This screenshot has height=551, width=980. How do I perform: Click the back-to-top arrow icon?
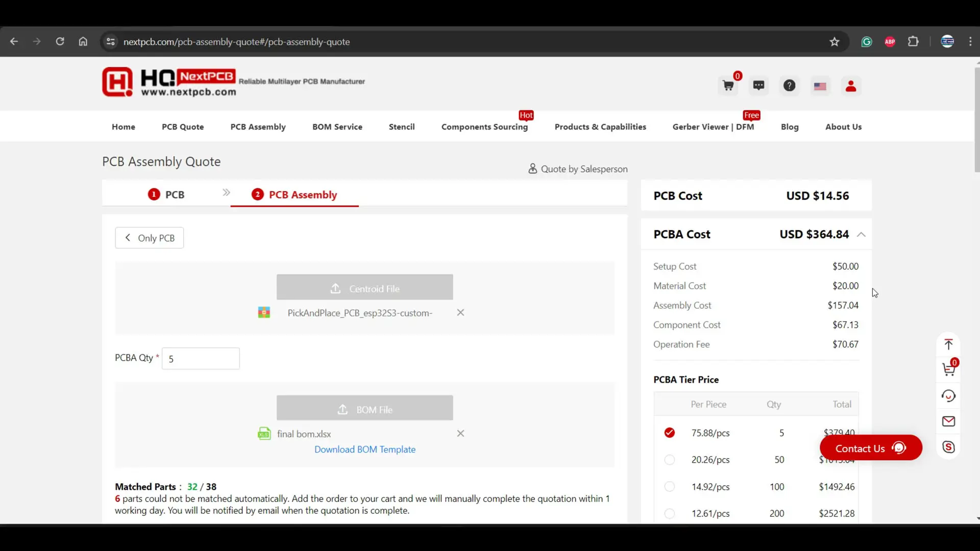(x=948, y=344)
